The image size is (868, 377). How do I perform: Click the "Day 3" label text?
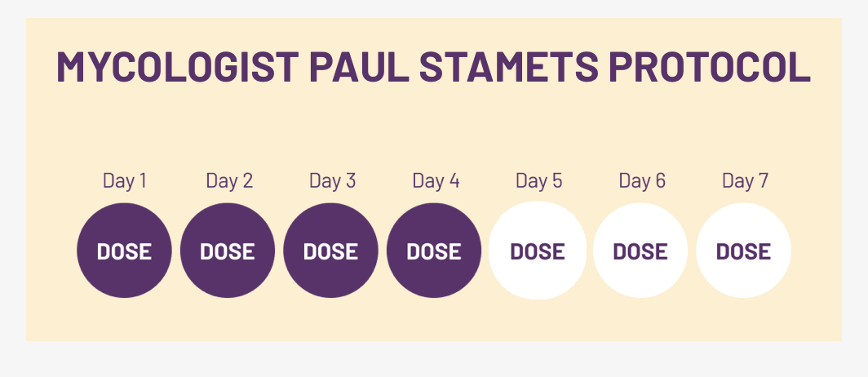click(x=332, y=180)
